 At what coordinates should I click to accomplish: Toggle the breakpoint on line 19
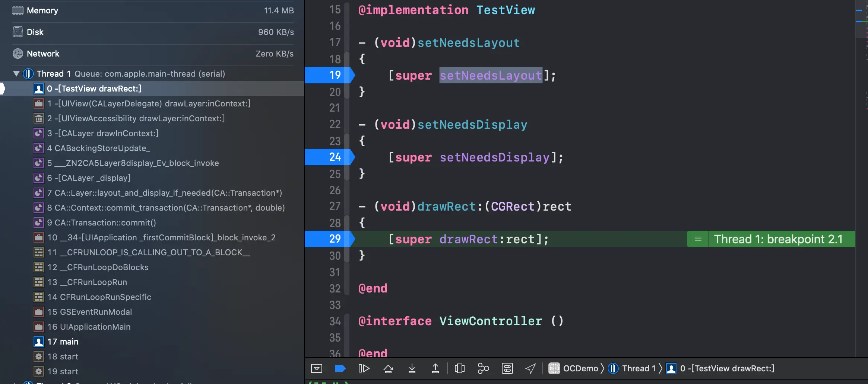[330, 75]
